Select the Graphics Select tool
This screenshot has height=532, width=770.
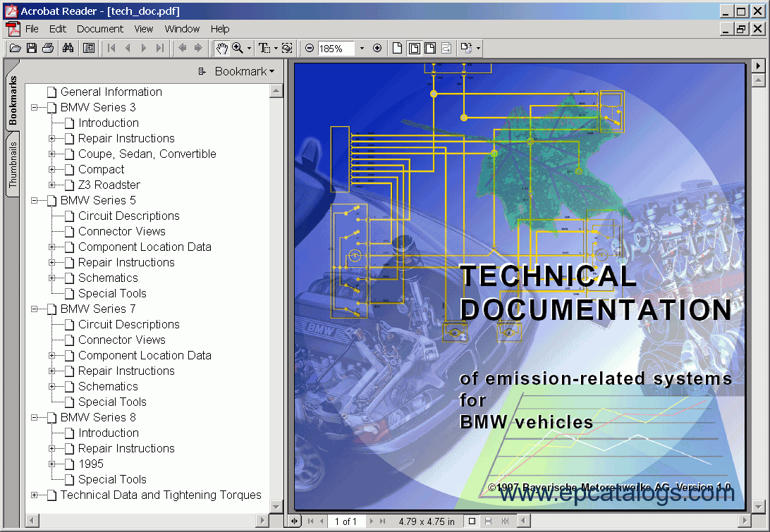click(x=287, y=48)
